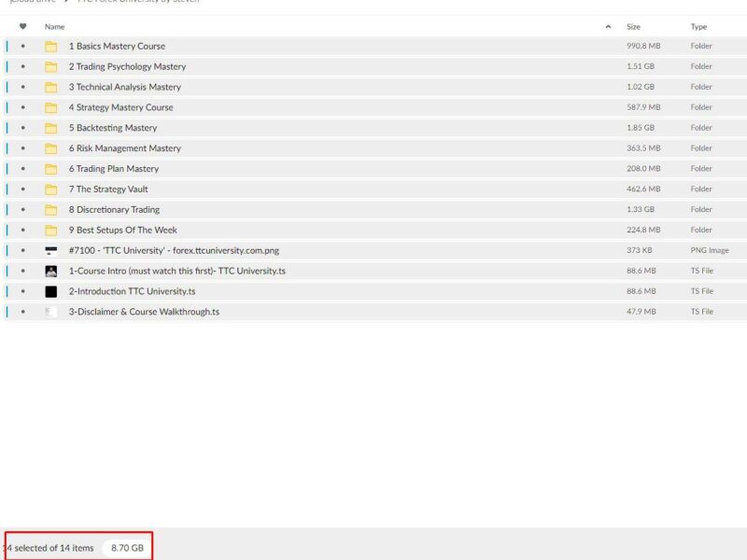Click the 8.70 GB total size badge
This screenshot has height=560, width=747.
127,548
